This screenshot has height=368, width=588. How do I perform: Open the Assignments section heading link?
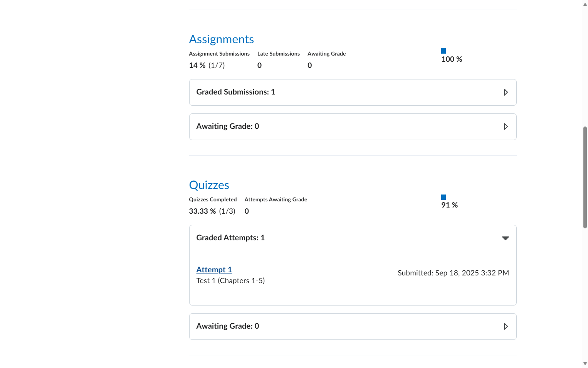(x=221, y=39)
